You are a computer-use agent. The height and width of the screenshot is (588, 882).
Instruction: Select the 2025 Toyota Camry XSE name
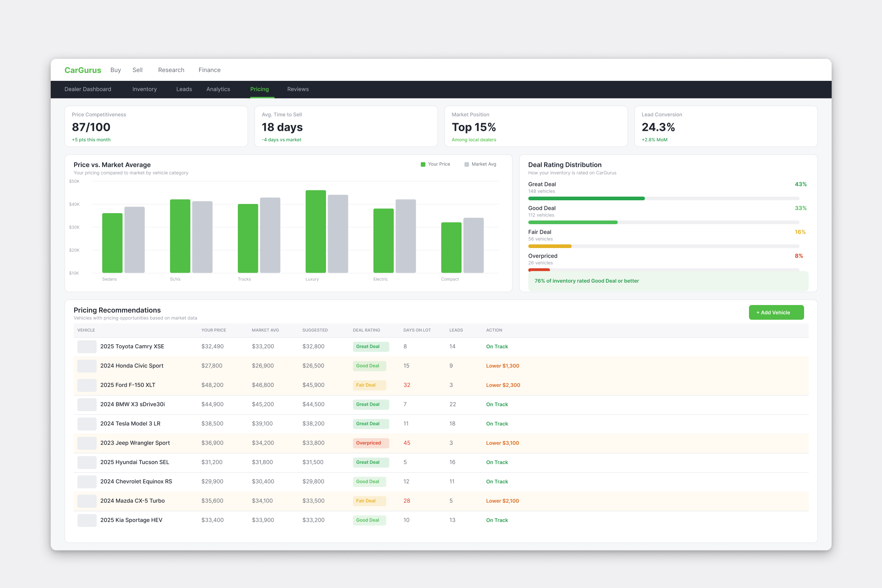point(132,347)
